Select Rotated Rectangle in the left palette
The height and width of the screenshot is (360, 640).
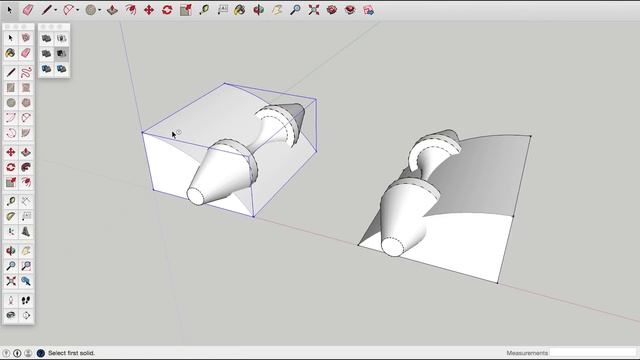pyautogui.click(x=26, y=88)
